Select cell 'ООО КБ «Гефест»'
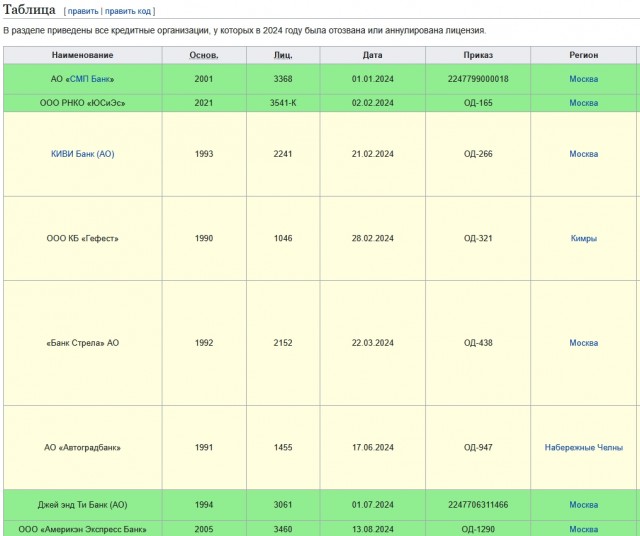Viewport: 640px width, 536px height. coord(82,238)
